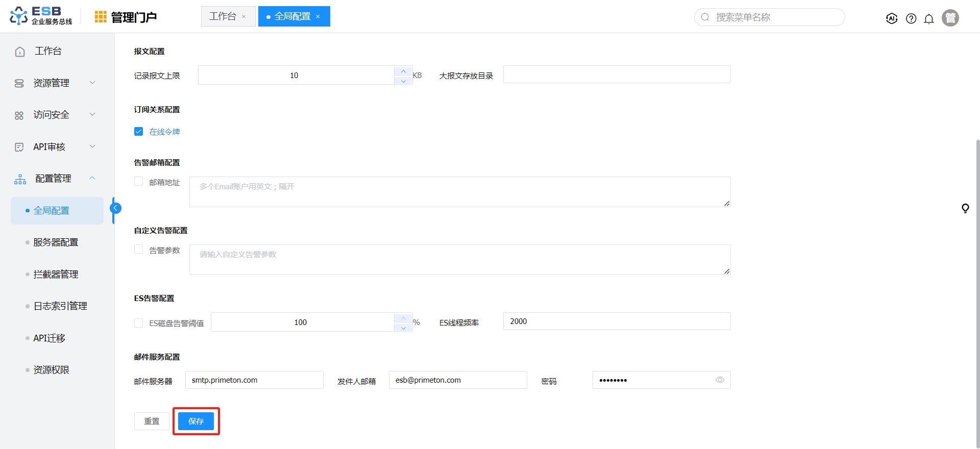
Task: Collapse sidebar with blue arrow handle
Action: click(x=116, y=208)
